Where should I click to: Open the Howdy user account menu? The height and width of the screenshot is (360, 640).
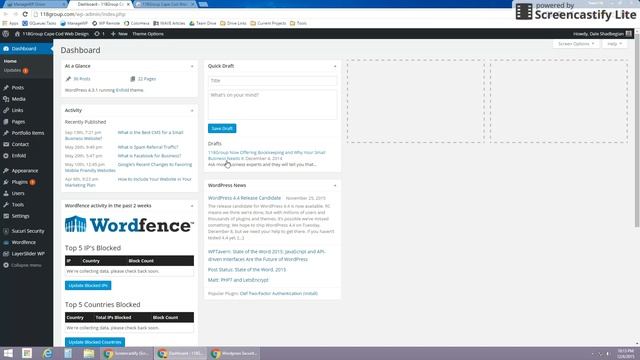tap(602, 34)
